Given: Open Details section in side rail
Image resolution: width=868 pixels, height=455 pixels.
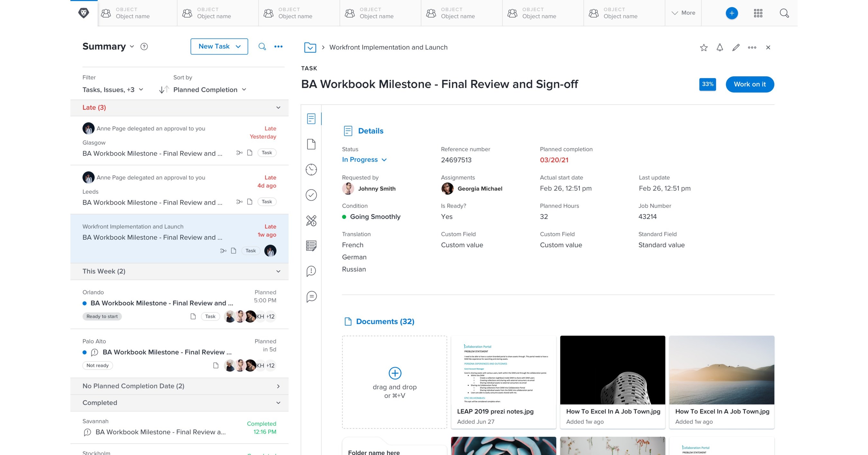Looking at the screenshot, I should click(x=311, y=119).
